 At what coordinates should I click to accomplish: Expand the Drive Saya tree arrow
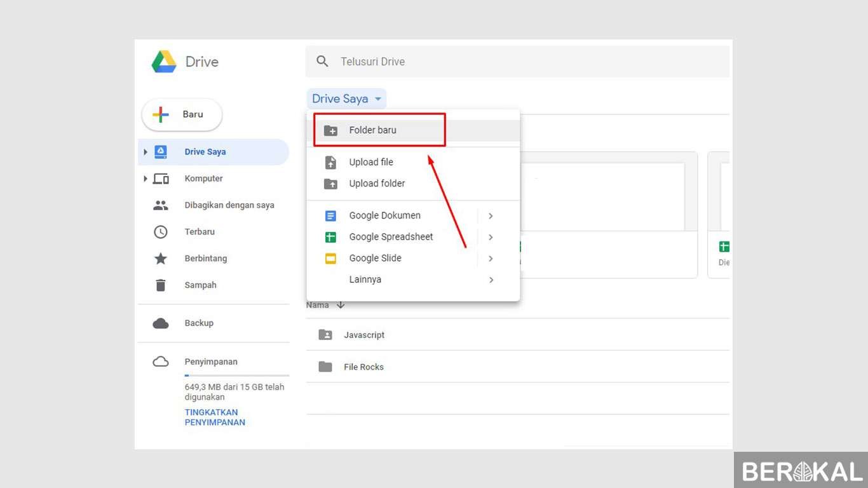(146, 152)
